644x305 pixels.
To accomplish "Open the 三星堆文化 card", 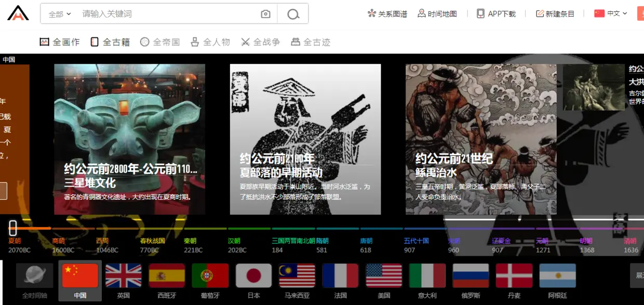I will pyautogui.click(x=130, y=140).
